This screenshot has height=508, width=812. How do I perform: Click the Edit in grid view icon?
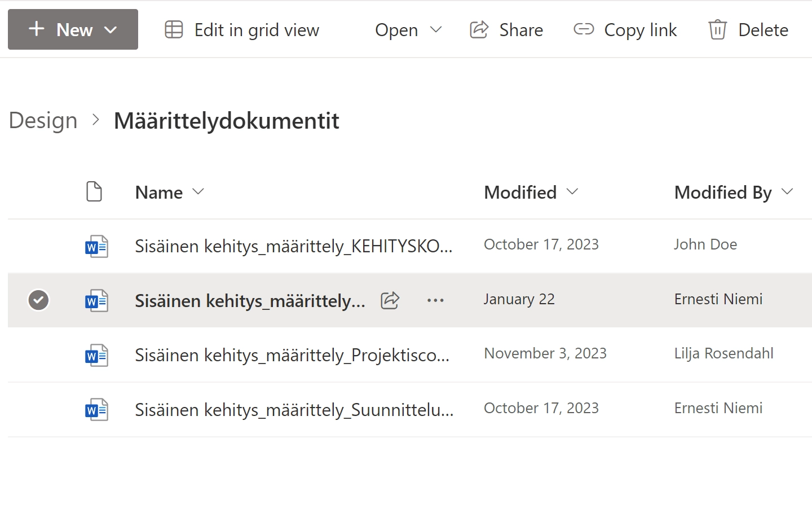click(173, 29)
